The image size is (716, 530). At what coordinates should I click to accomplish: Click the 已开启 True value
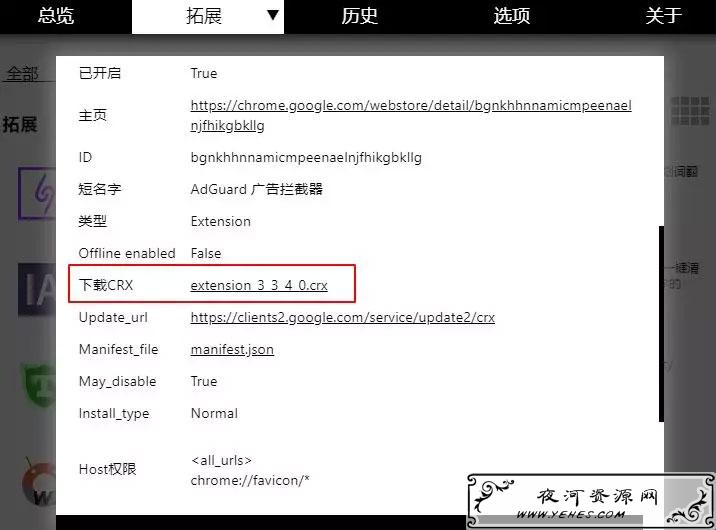(204, 73)
